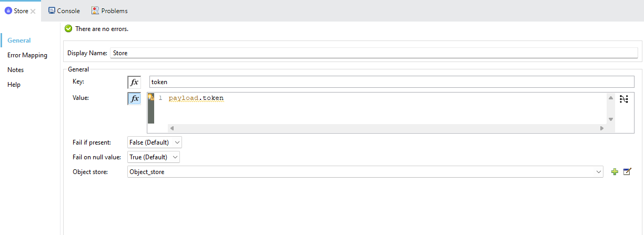The image size is (644, 235).
Task: Open the Error Mapping section
Action: (x=27, y=55)
